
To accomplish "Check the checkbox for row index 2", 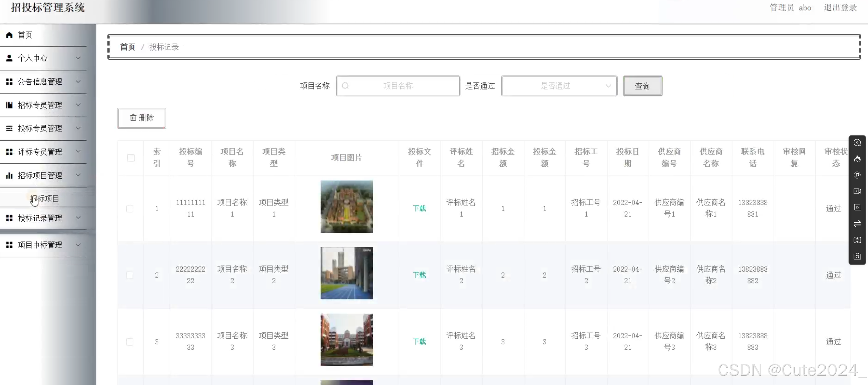I will coord(130,275).
